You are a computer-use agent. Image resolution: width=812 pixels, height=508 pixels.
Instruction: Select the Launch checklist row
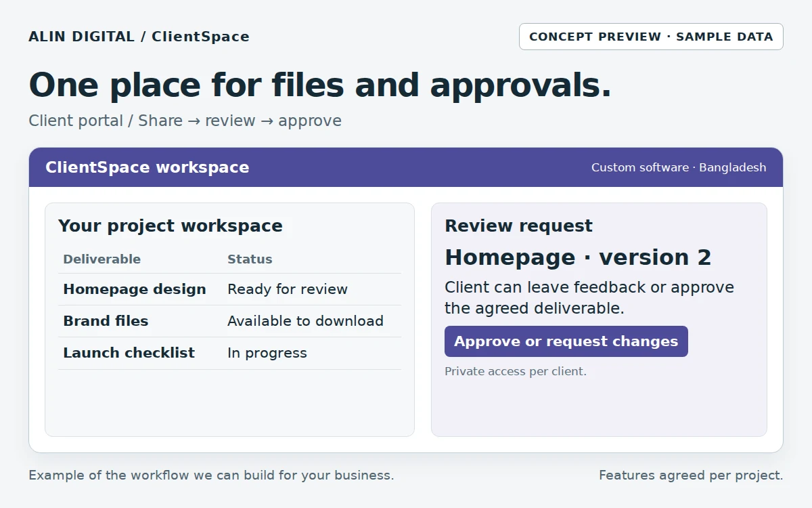pyautogui.click(x=229, y=353)
